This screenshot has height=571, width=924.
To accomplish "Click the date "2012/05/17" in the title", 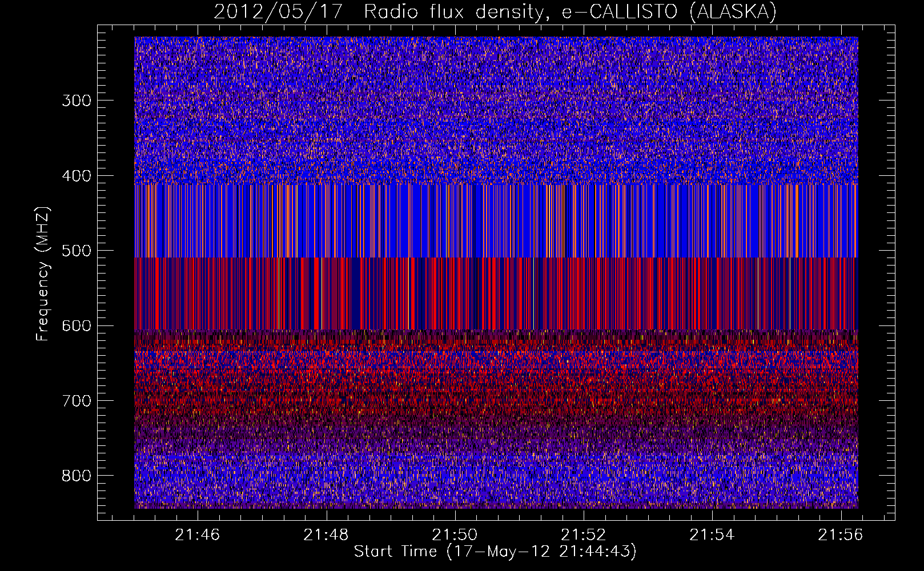I will (279, 11).
